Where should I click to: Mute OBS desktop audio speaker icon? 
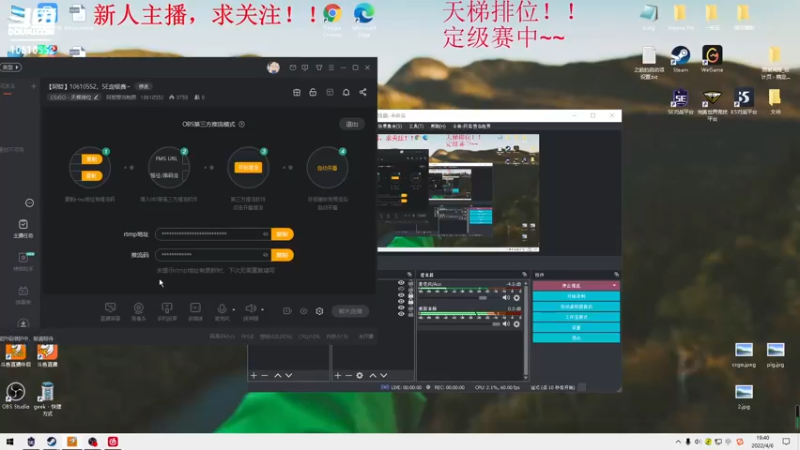(506, 324)
